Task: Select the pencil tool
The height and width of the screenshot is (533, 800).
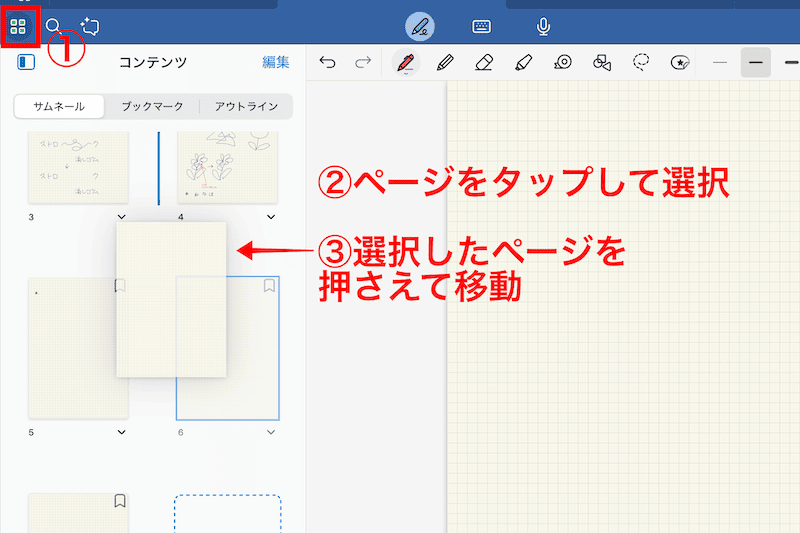Action: click(x=446, y=63)
